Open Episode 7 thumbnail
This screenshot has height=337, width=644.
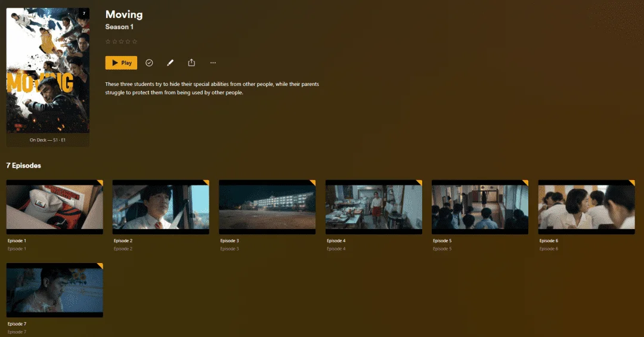pyautogui.click(x=55, y=290)
